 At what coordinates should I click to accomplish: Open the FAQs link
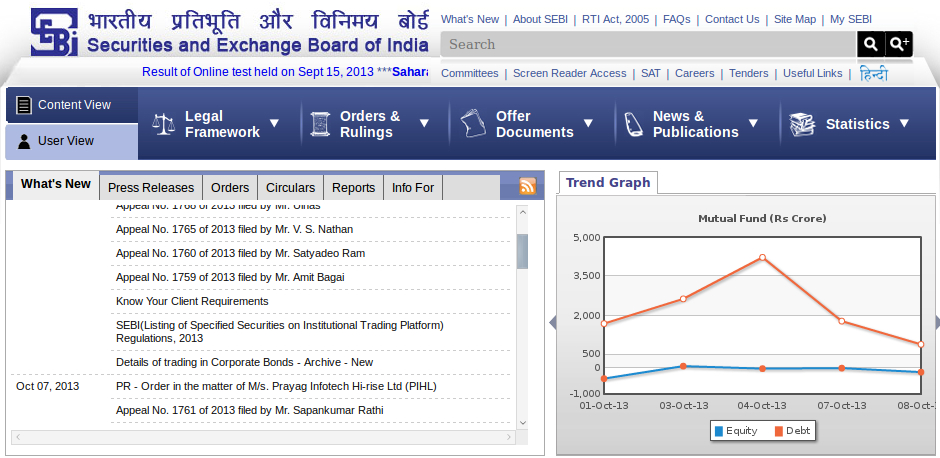pos(677,19)
